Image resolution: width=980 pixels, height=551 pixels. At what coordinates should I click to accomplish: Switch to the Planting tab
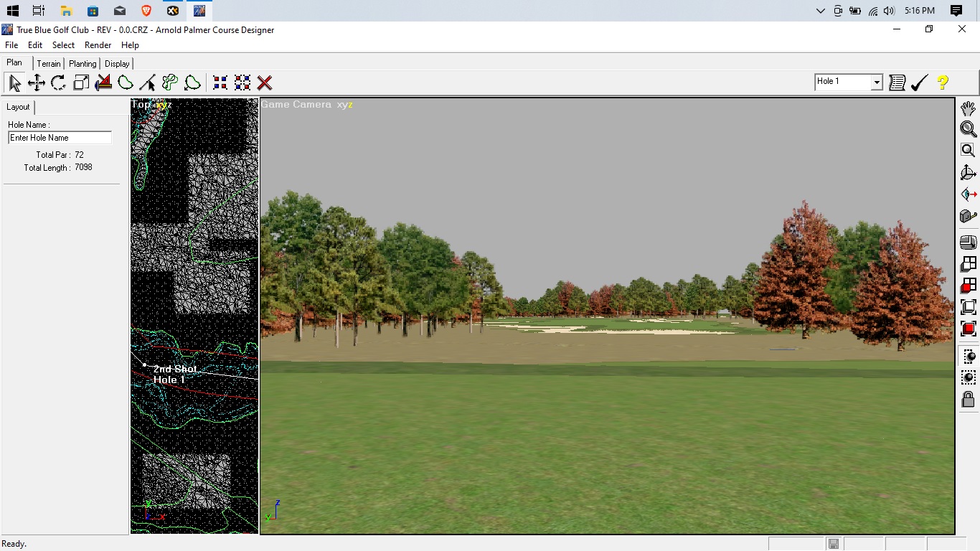[x=83, y=64]
